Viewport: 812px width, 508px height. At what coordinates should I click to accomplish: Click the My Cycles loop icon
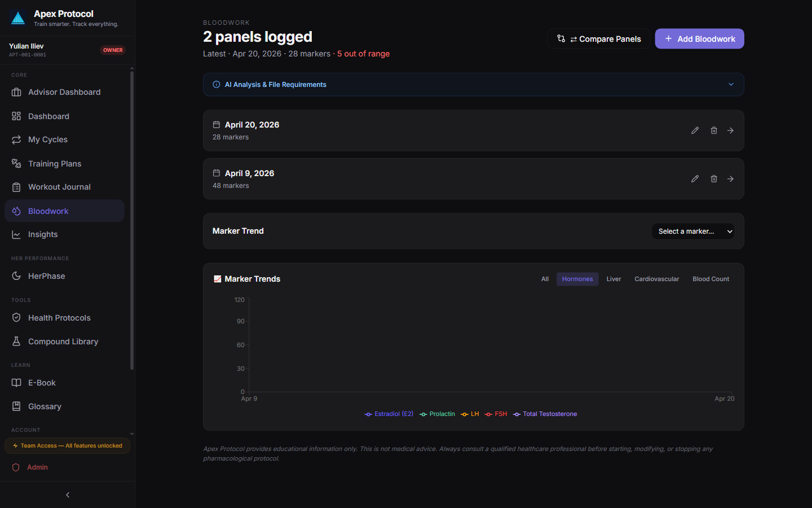click(x=16, y=139)
